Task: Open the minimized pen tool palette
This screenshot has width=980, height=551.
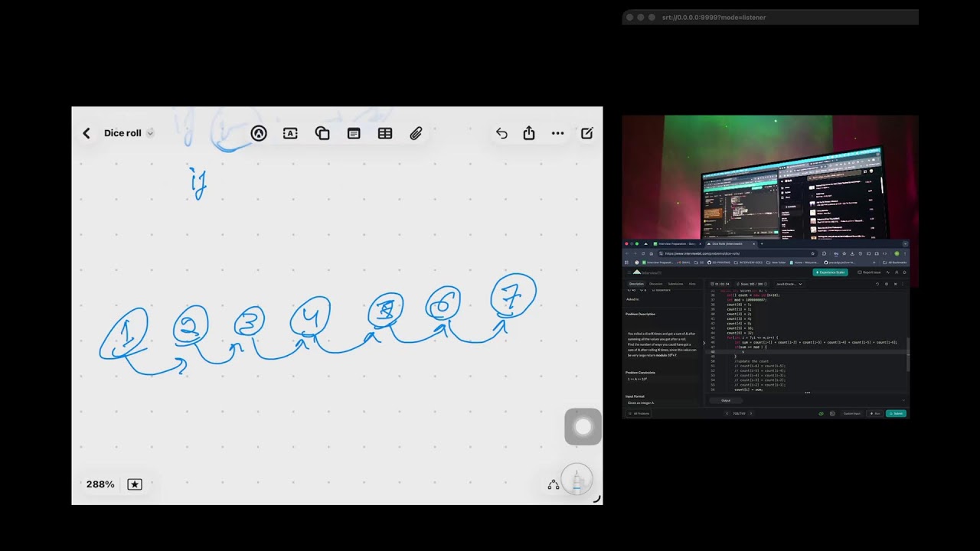Action: 577,481
